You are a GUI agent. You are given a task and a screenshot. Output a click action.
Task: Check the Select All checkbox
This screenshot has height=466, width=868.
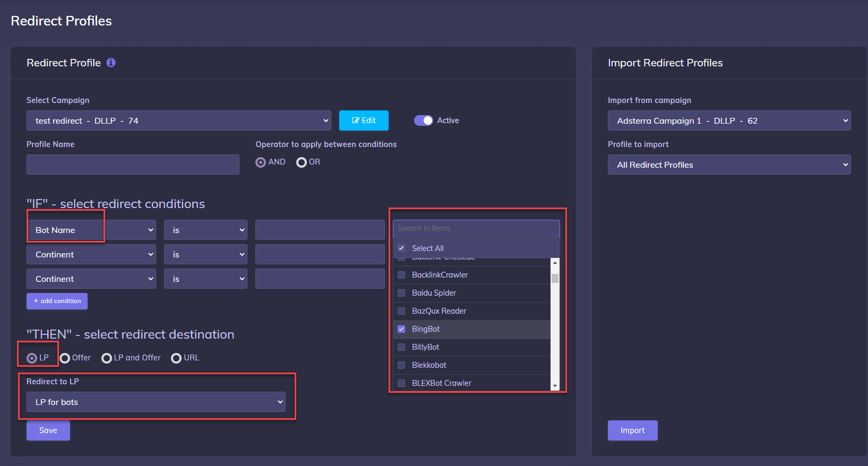tap(401, 248)
